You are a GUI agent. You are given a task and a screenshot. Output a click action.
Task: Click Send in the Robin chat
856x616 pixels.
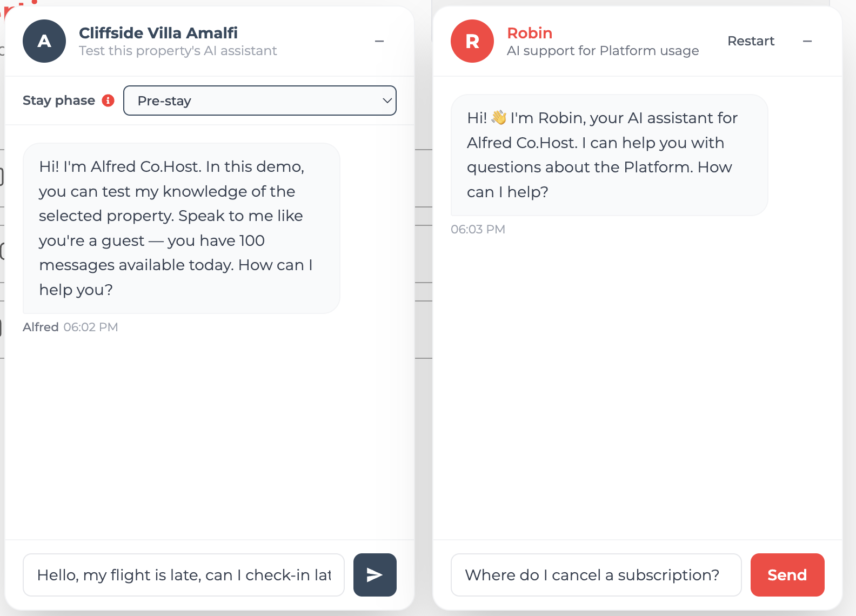[x=787, y=575]
